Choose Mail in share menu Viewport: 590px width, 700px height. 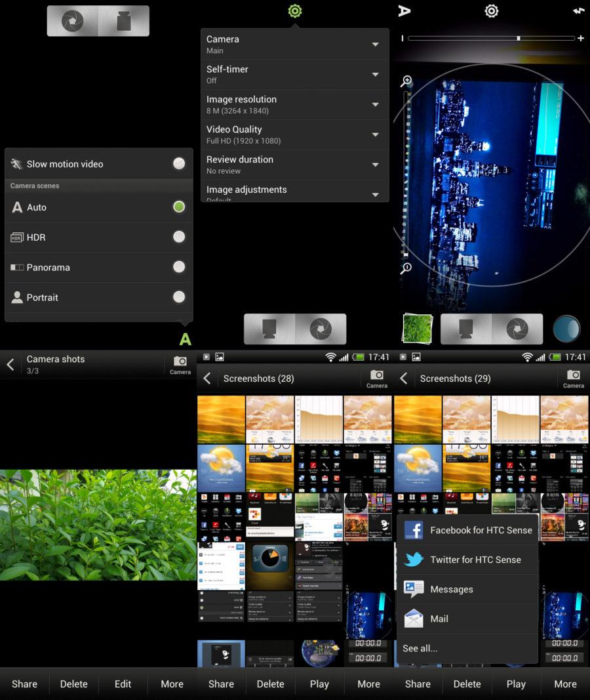coord(467,618)
